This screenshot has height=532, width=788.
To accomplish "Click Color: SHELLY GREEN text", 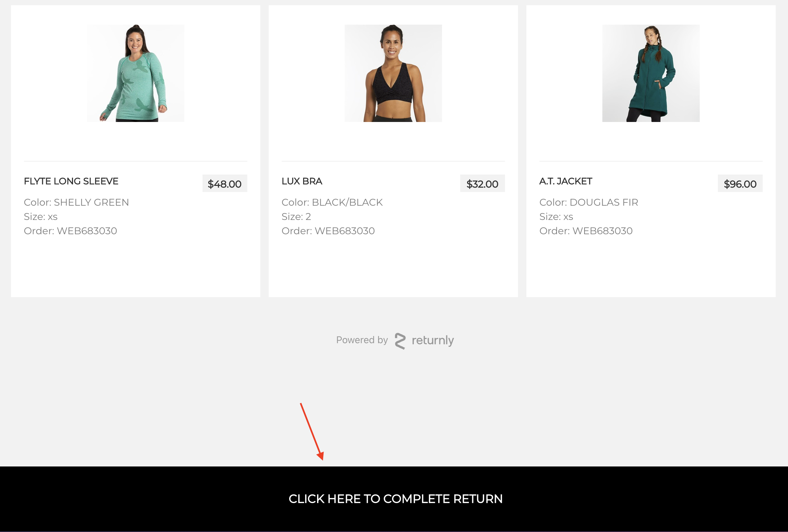I will click(76, 202).
